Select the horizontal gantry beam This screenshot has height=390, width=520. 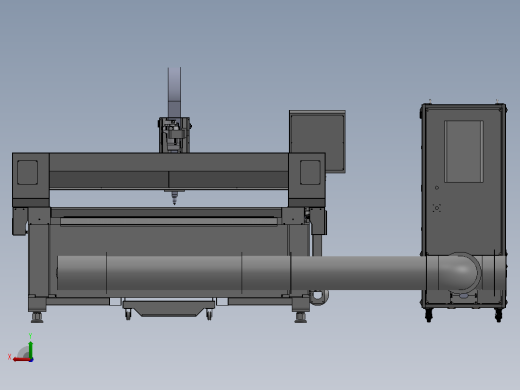click(169, 171)
